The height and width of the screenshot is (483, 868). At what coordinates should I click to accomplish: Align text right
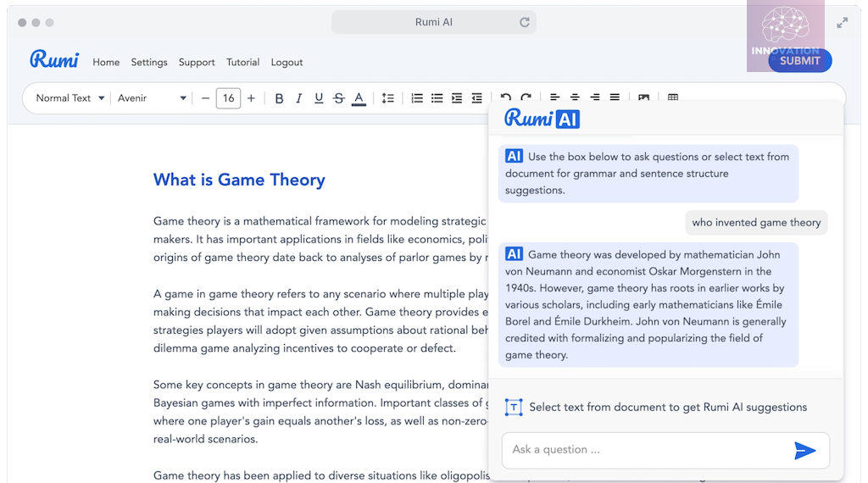[594, 97]
